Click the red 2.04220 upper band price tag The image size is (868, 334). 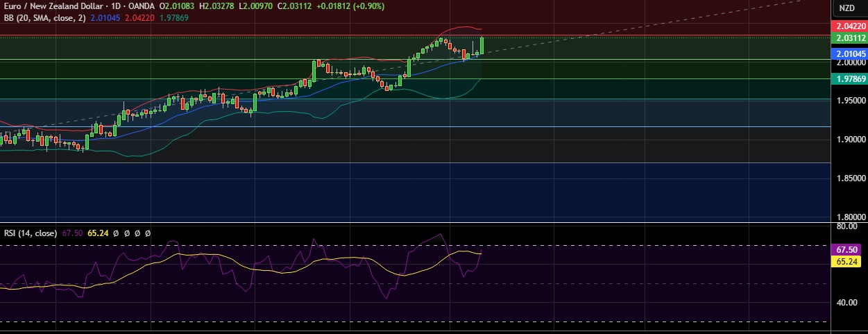pos(849,26)
